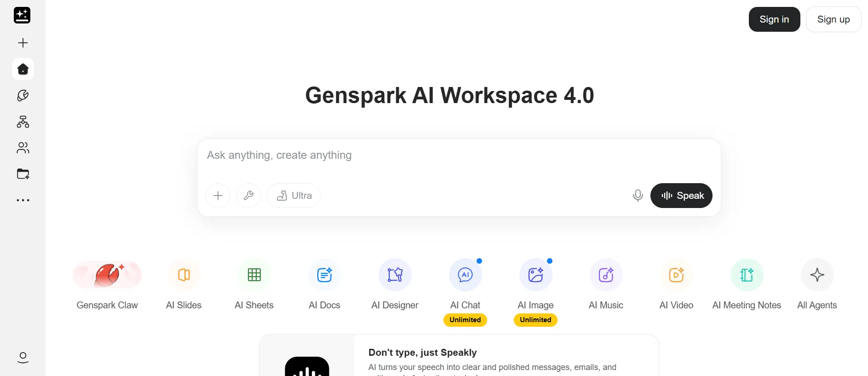The width and height of the screenshot is (868, 376).
Task: Start a new chat with plus icon in sidebar
Action: coord(23,43)
